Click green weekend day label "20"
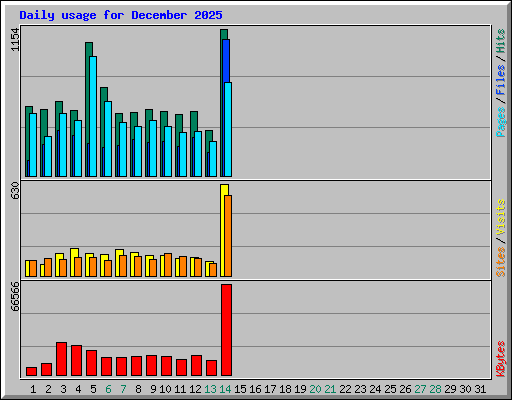Viewport: 512px width, 400px height. pos(315,389)
